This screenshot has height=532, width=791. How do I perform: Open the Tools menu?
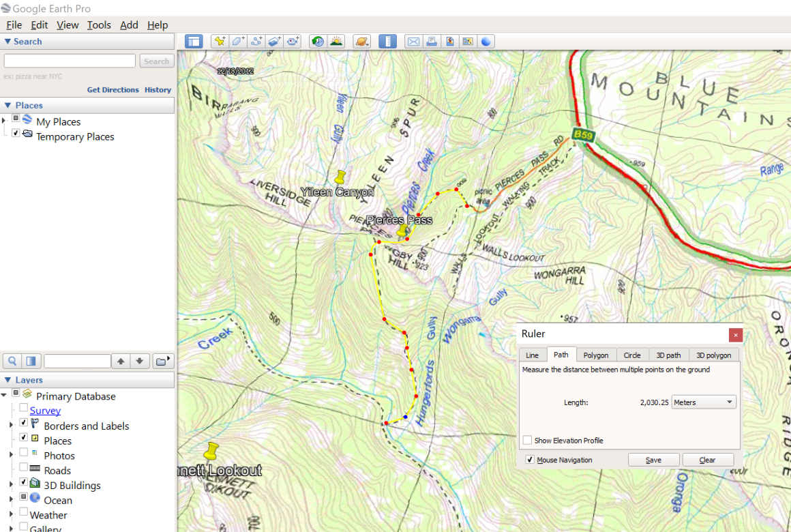(x=99, y=25)
